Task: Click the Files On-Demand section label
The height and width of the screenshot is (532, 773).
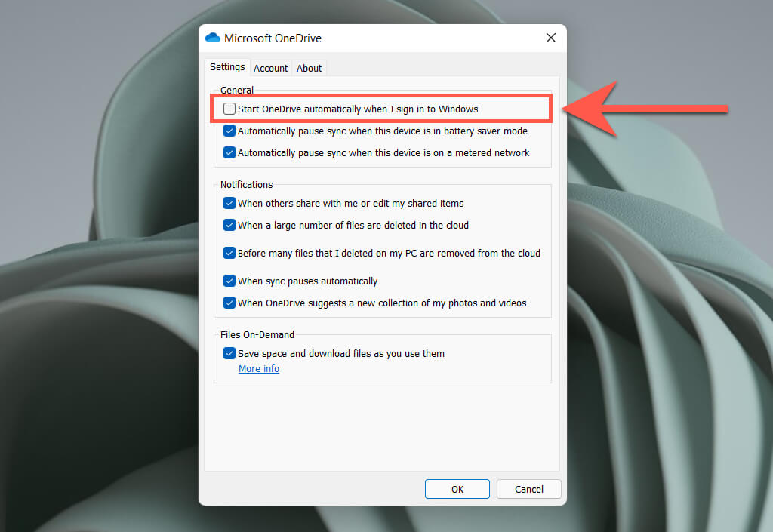Action: [x=257, y=334]
